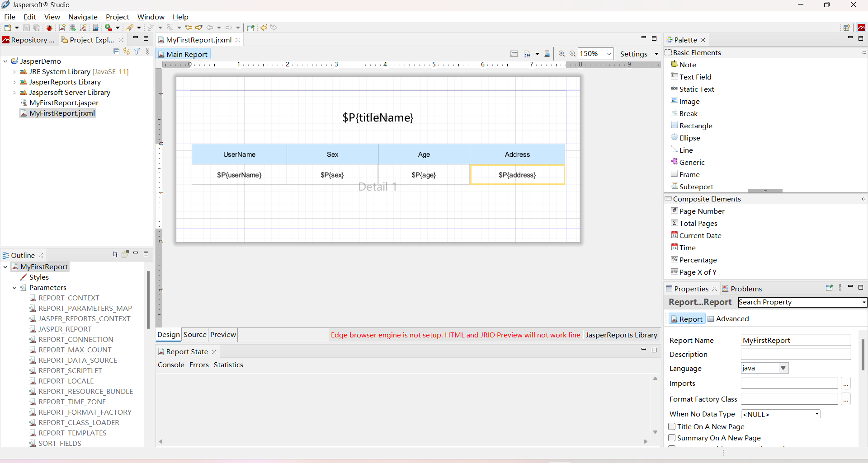Image resolution: width=868 pixels, height=463 pixels.
Task: Open the File menu
Action: (x=9, y=17)
